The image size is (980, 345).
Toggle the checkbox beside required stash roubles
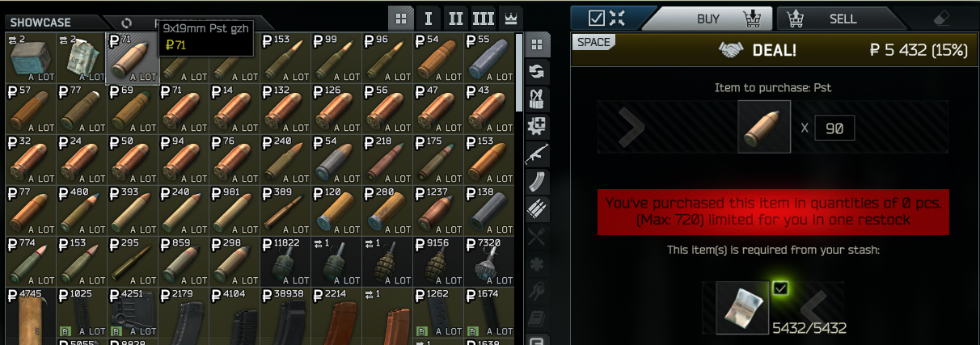(780, 288)
